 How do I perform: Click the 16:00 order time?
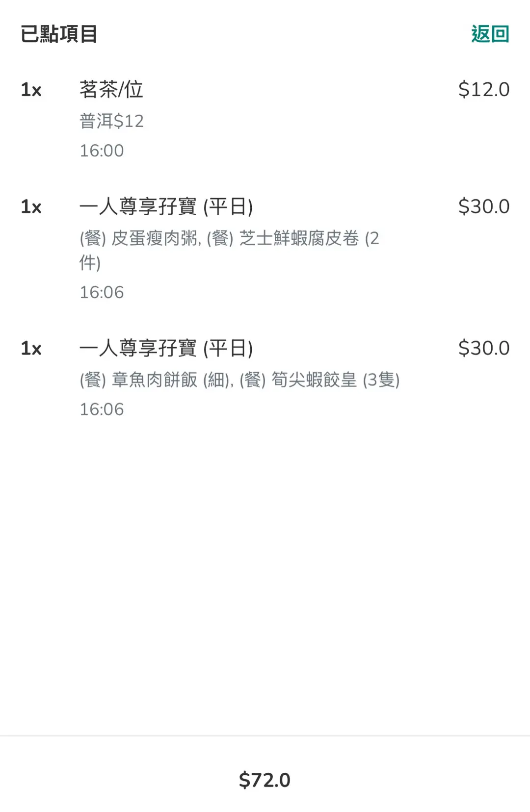(x=102, y=151)
